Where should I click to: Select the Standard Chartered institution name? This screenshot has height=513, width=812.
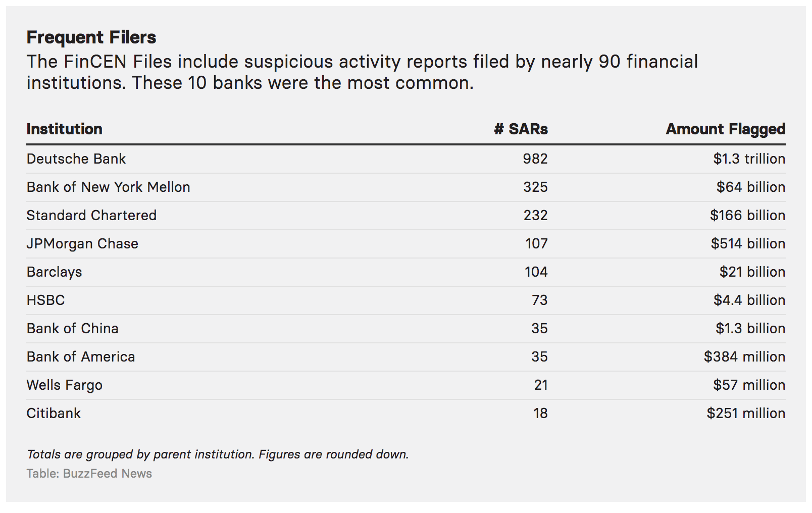(91, 216)
